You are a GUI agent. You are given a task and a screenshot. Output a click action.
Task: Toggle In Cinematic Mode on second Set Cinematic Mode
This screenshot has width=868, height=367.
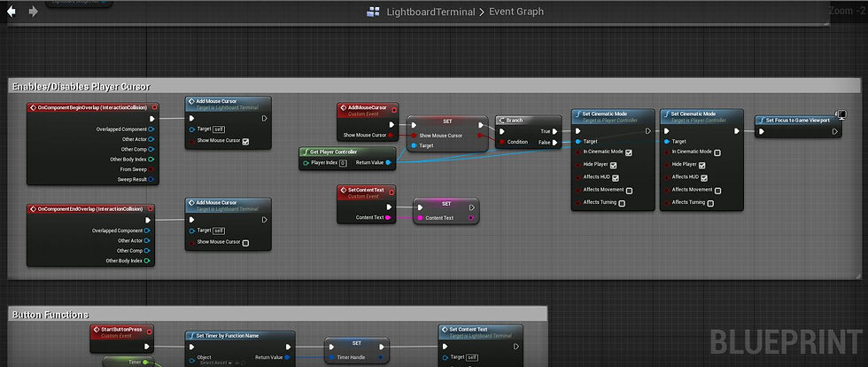click(x=717, y=152)
